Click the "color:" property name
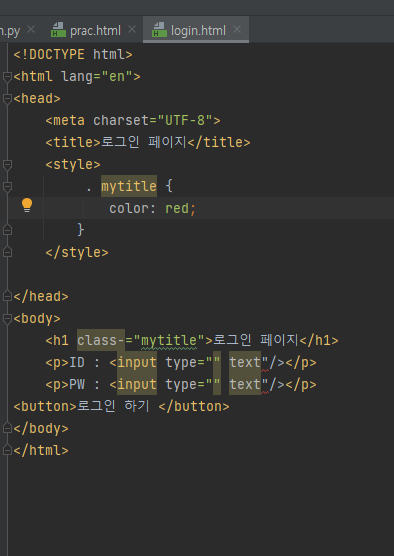Viewport: 394px width, 556px height. pyautogui.click(x=133, y=208)
